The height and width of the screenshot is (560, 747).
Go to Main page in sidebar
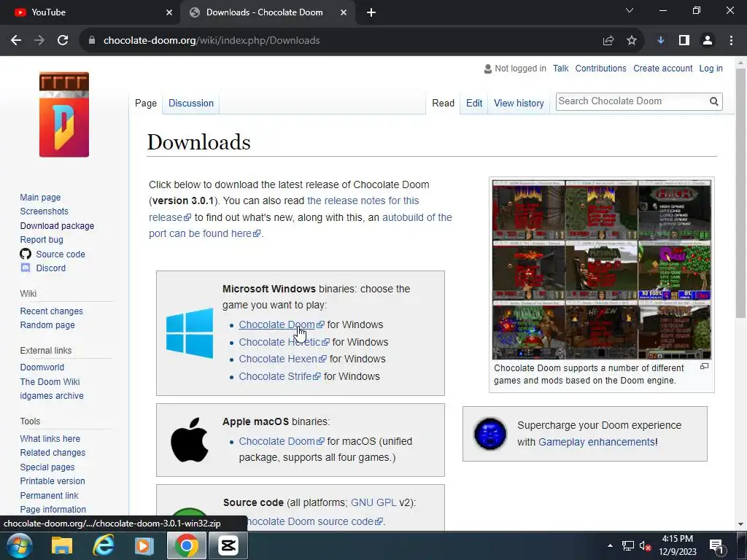[x=41, y=197]
